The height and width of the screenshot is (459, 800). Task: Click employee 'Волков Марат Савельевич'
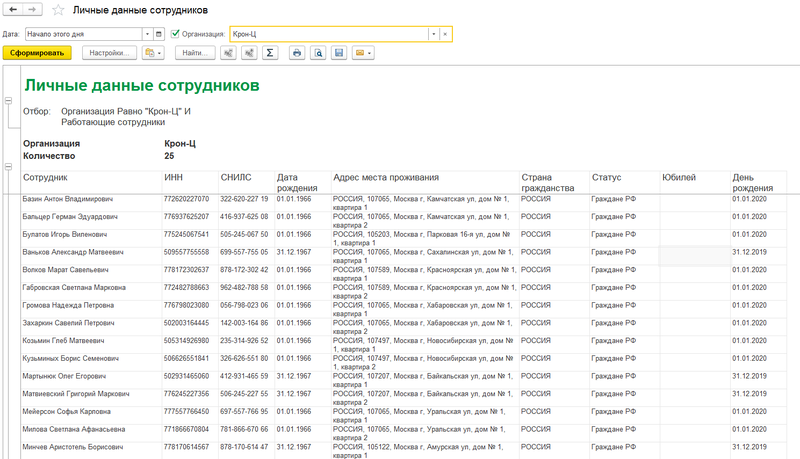(x=65, y=270)
